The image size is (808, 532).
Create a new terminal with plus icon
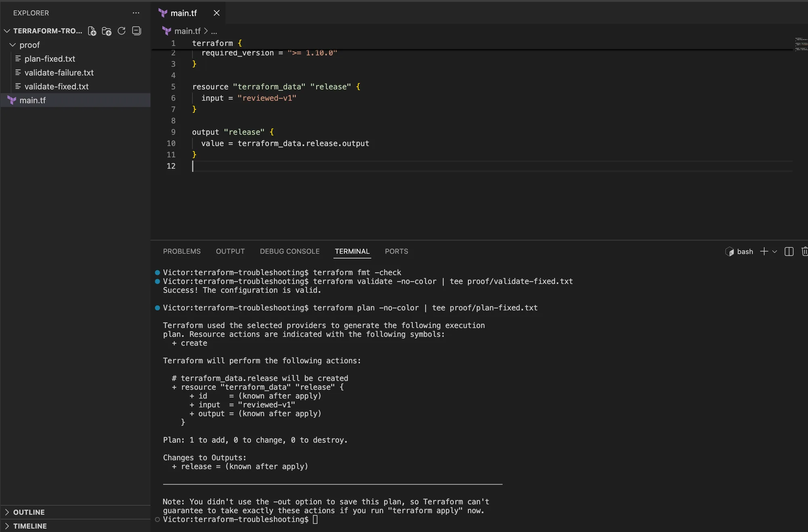[x=764, y=252]
